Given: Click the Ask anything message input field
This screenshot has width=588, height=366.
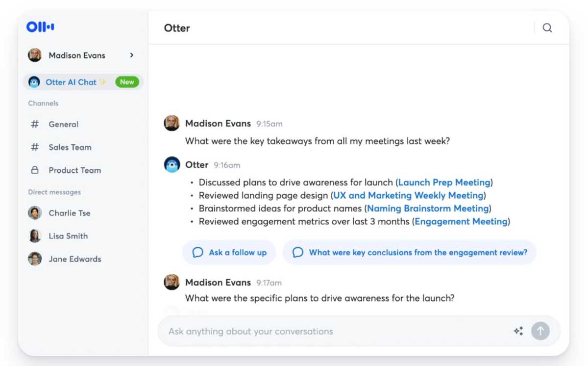Looking at the screenshot, I should [333, 331].
